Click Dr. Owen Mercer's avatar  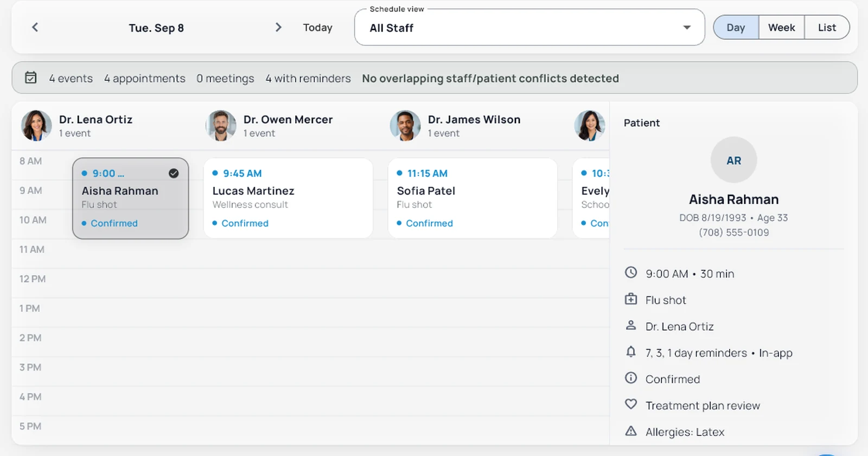221,125
